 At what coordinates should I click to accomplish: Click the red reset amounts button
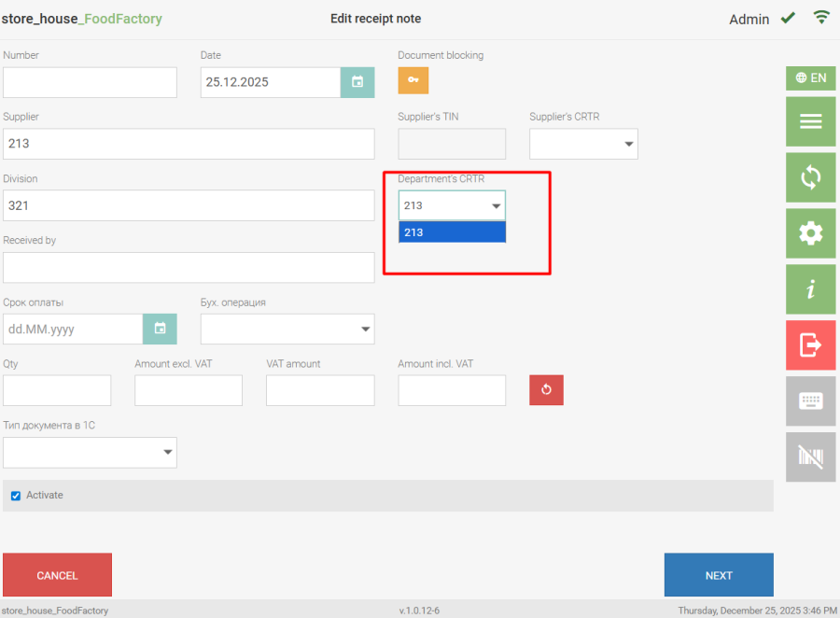pos(546,390)
